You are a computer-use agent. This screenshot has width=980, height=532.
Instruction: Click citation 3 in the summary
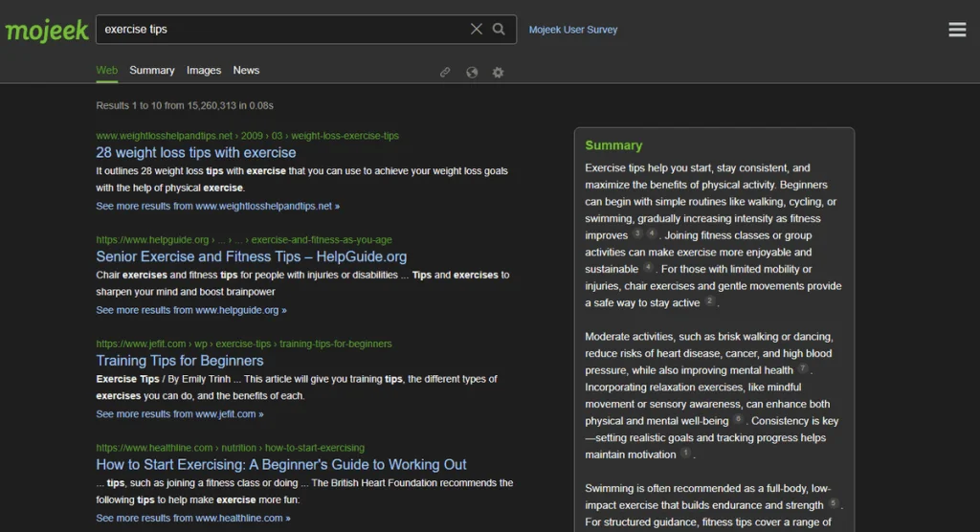(x=637, y=233)
